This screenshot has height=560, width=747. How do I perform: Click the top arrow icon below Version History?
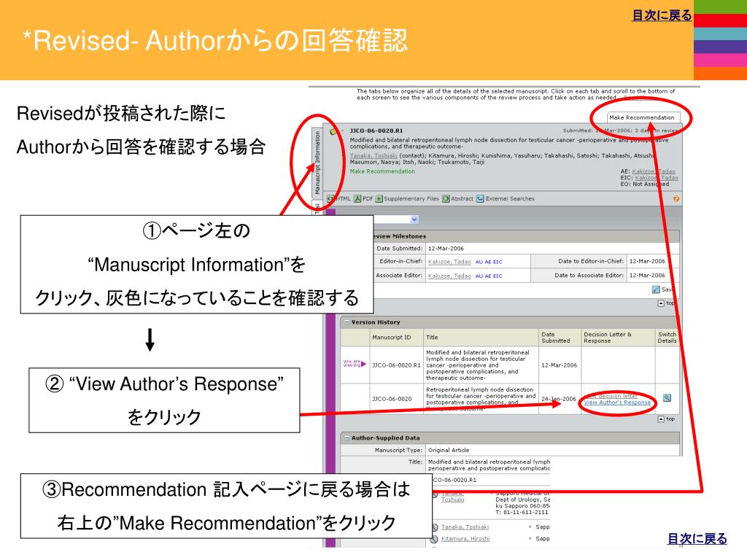[661, 419]
